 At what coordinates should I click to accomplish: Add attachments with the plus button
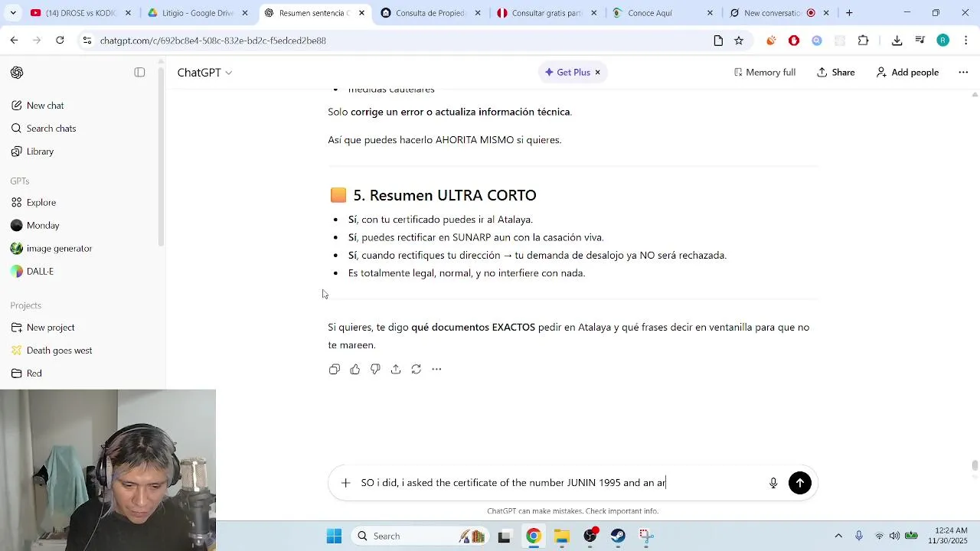(345, 483)
